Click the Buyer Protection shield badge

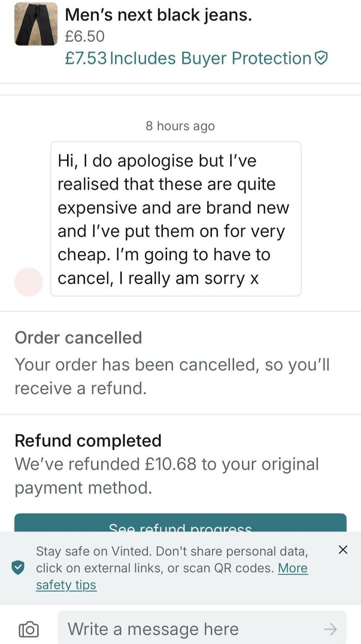click(321, 58)
